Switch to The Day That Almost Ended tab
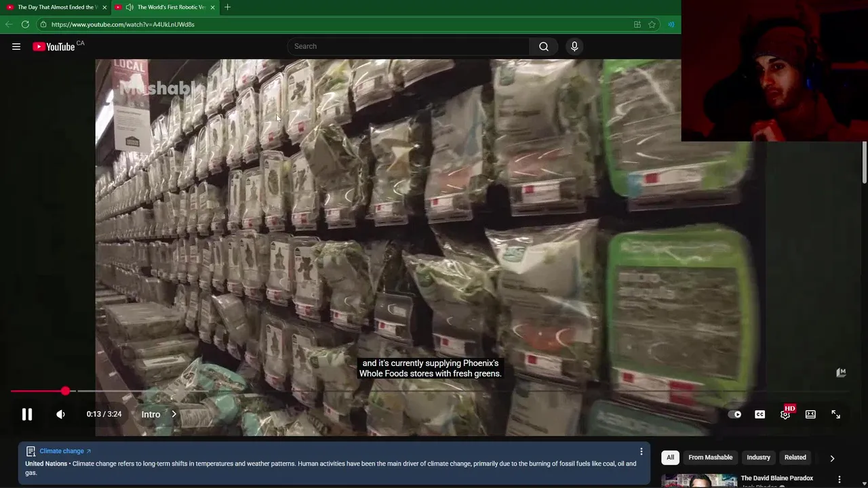The width and height of the screenshot is (868, 488). 57,7
